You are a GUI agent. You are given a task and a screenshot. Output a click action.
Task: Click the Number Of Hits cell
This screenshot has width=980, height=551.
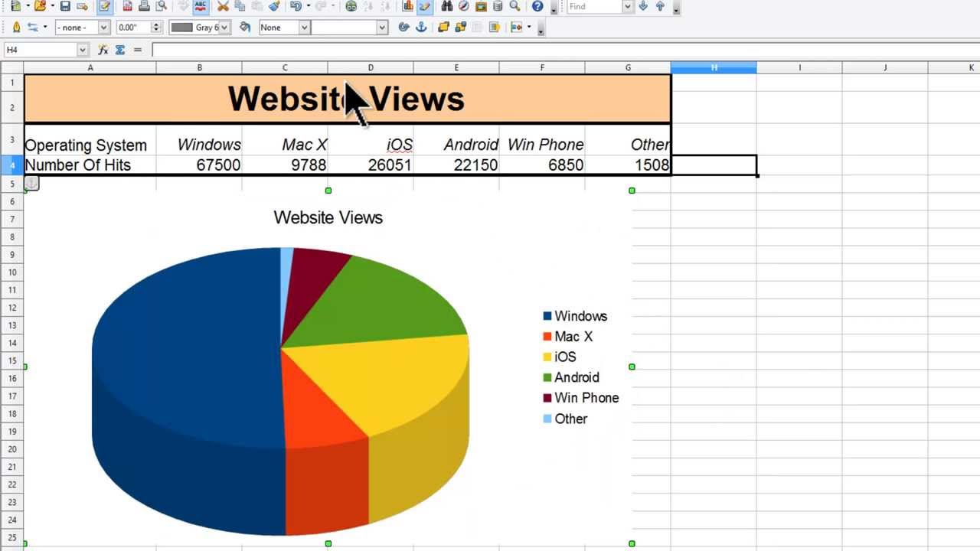click(x=90, y=165)
